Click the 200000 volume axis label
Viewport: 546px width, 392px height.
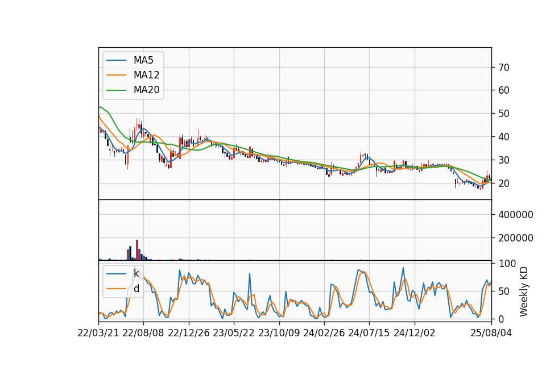click(515, 238)
